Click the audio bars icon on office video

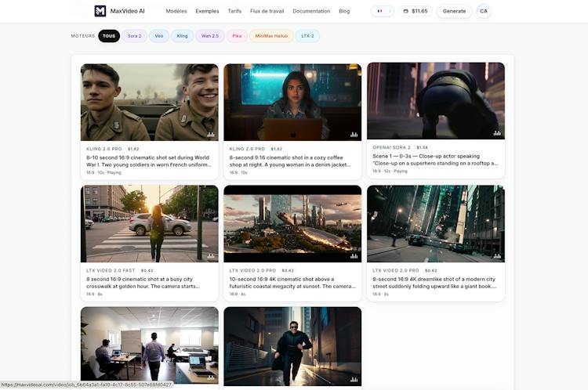click(211, 377)
